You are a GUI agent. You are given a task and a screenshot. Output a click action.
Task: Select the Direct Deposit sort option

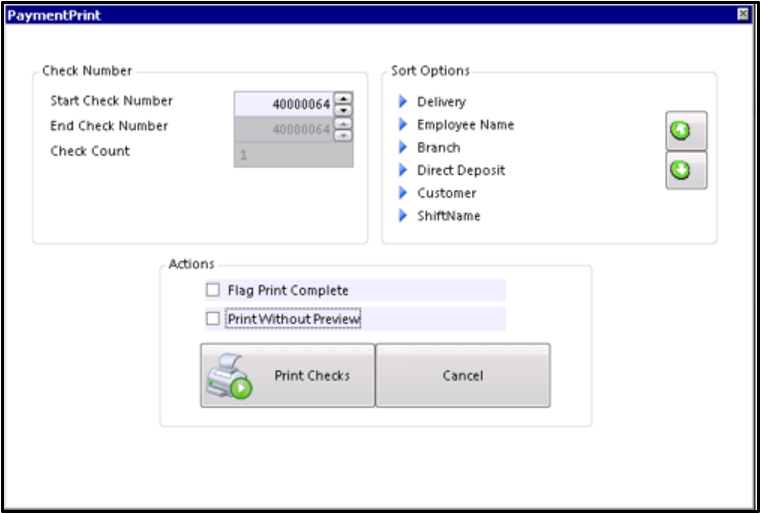[x=461, y=170]
